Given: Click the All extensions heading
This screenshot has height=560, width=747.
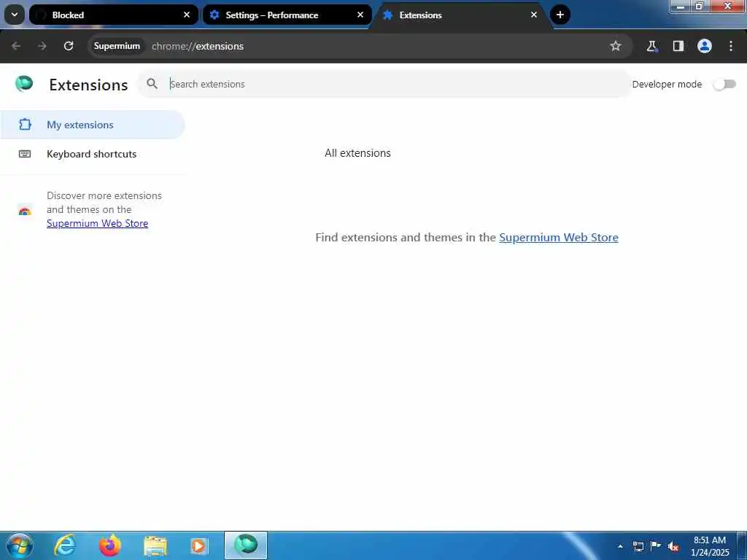Looking at the screenshot, I should (x=357, y=153).
